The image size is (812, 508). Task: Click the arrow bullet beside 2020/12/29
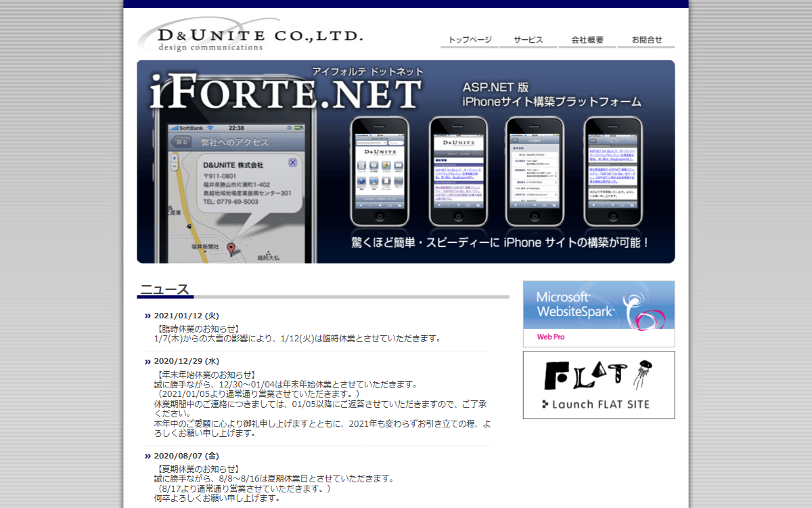point(148,362)
